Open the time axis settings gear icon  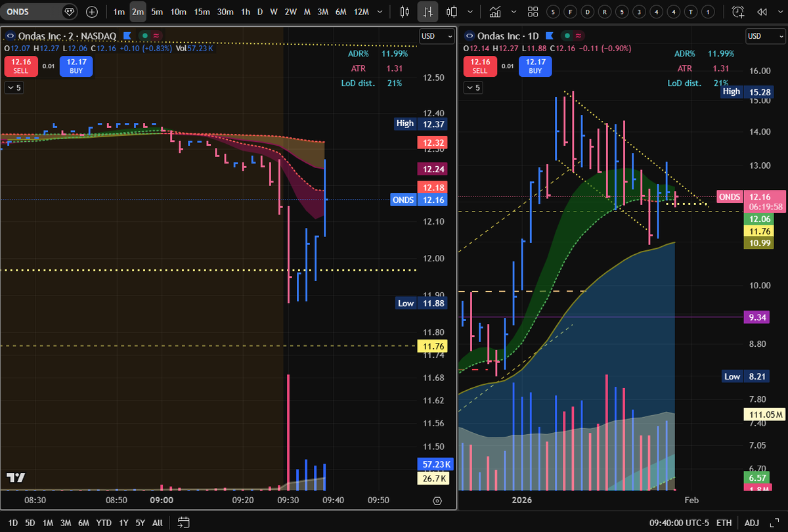(x=438, y=500)
